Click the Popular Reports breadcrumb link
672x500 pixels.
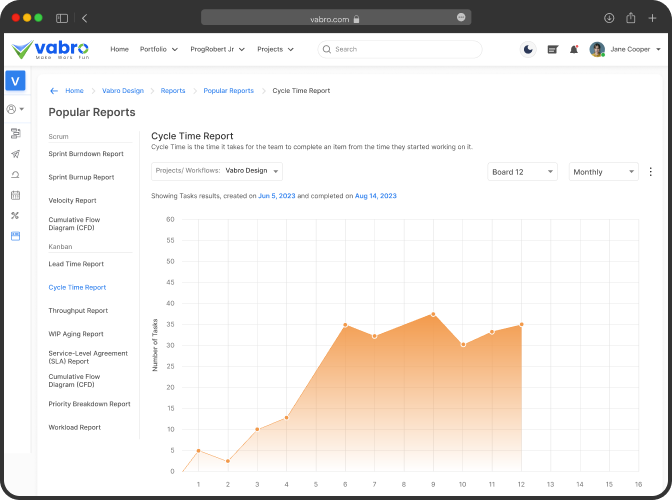(x=228, y=91)
